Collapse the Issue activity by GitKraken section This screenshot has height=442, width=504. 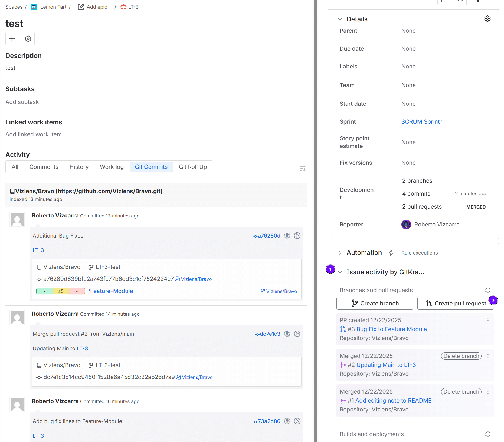[x=340, y=272]
